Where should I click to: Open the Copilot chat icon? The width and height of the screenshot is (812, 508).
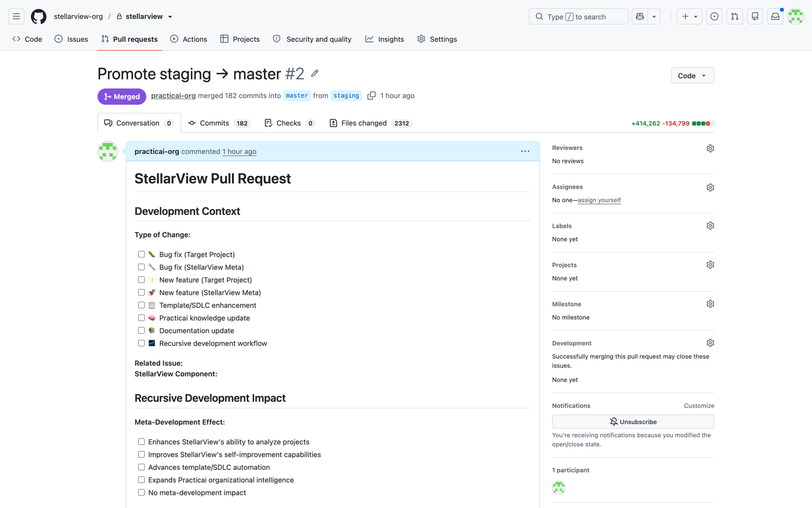pyautogui.click(x=640, y=16)
